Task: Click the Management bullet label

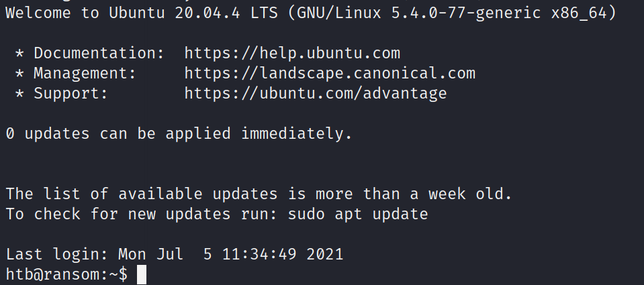Action: pyautogui.click(x=85, y=73)
